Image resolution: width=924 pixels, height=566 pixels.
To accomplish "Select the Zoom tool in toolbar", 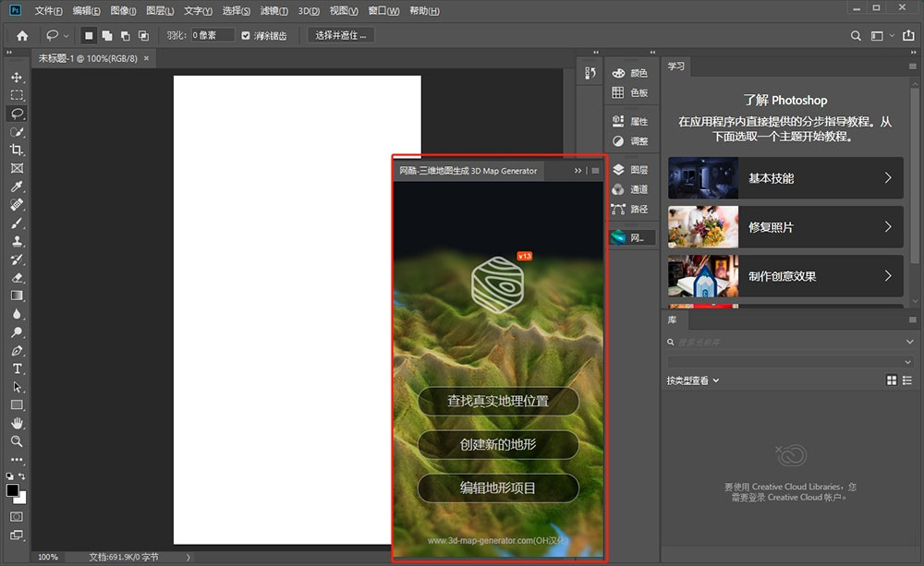I will point(17,441).
